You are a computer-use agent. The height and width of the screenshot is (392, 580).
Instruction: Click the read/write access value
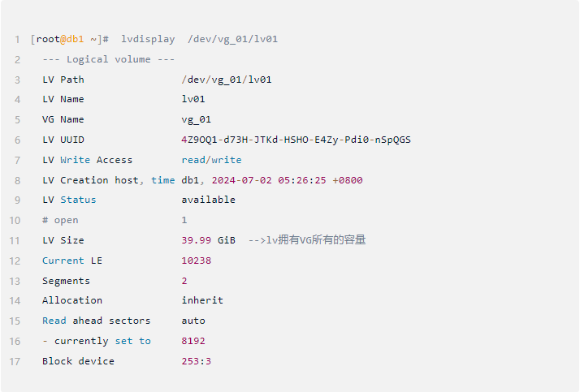coord(211,160)
